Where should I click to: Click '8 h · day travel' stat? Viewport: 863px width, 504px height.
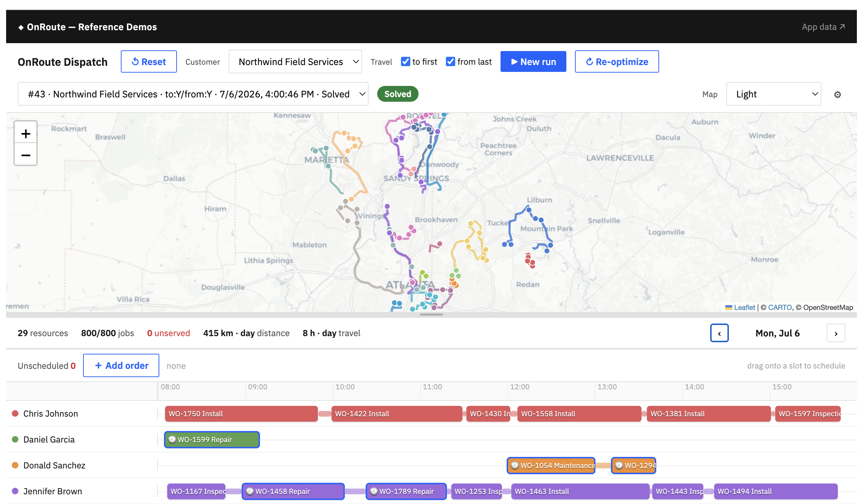[332, 333]
